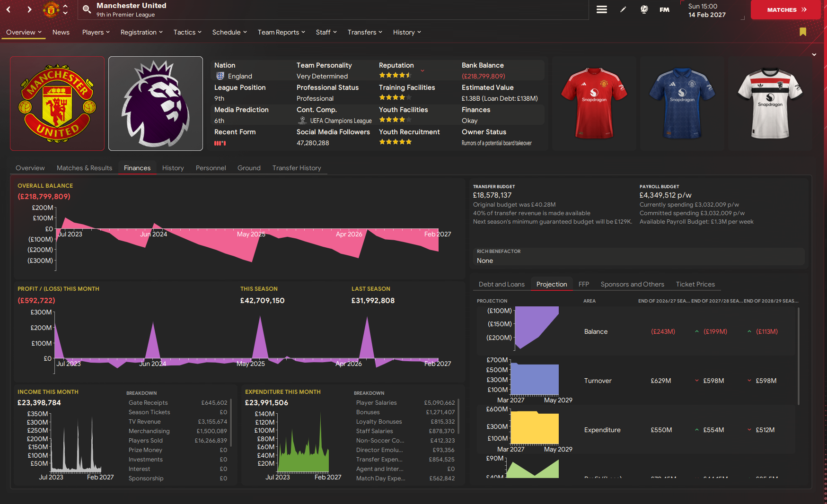
Task: Click the pencil edit icon
Action: click(x=623, y=9)
